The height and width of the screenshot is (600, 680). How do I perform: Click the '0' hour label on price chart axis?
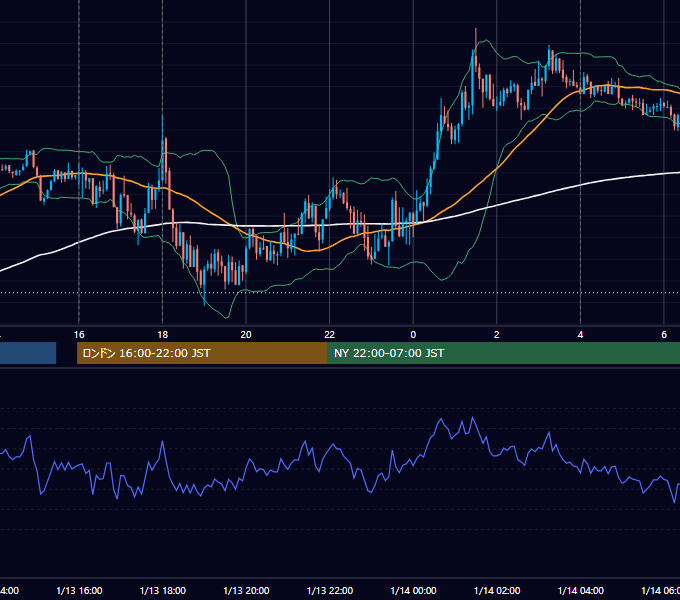413,335
